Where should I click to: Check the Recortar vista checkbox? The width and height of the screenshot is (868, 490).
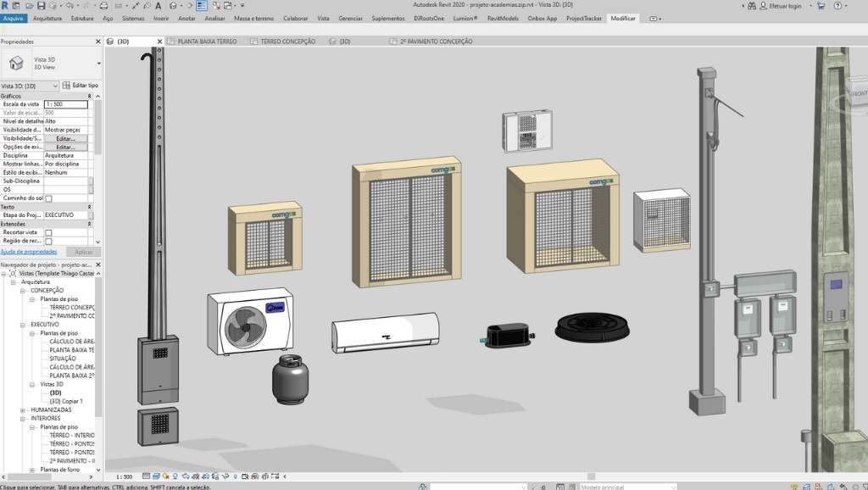[x=48, y=232]
